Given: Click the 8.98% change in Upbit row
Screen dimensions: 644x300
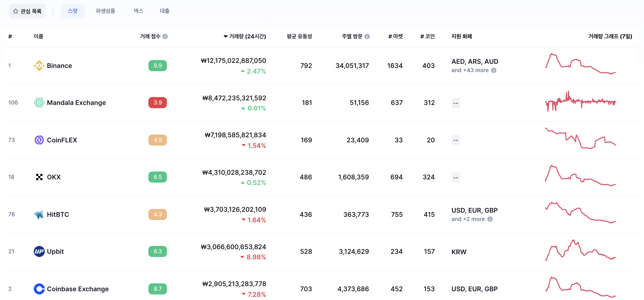Looking at the screenshot, I should coord(253,257).
